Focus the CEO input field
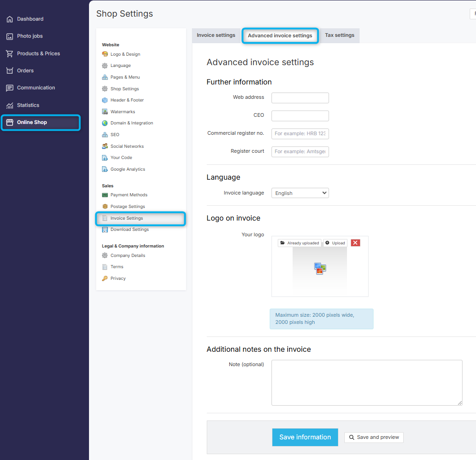This screenshot has height=460, width=476. click(300, 116)
